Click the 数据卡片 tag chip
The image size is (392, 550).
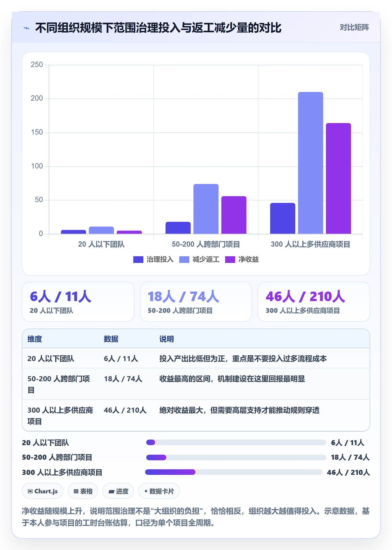coord(159,491)
